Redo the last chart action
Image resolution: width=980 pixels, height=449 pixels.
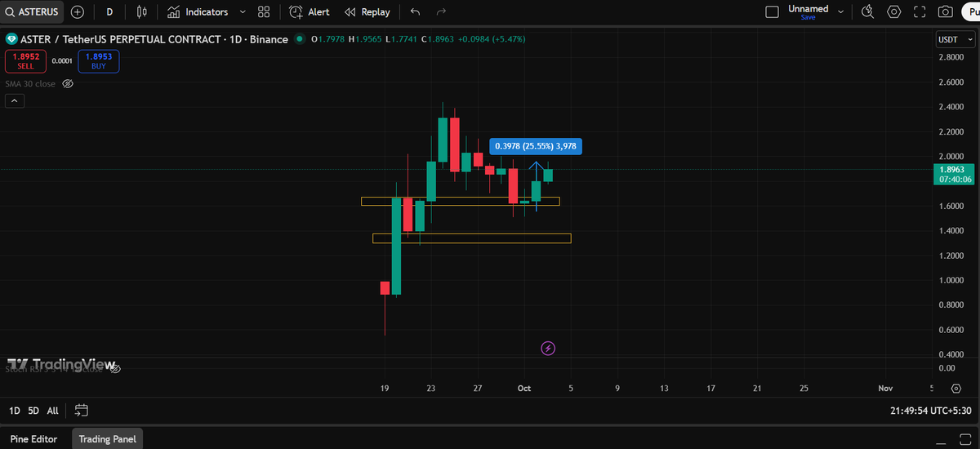(x=441, y=12)
